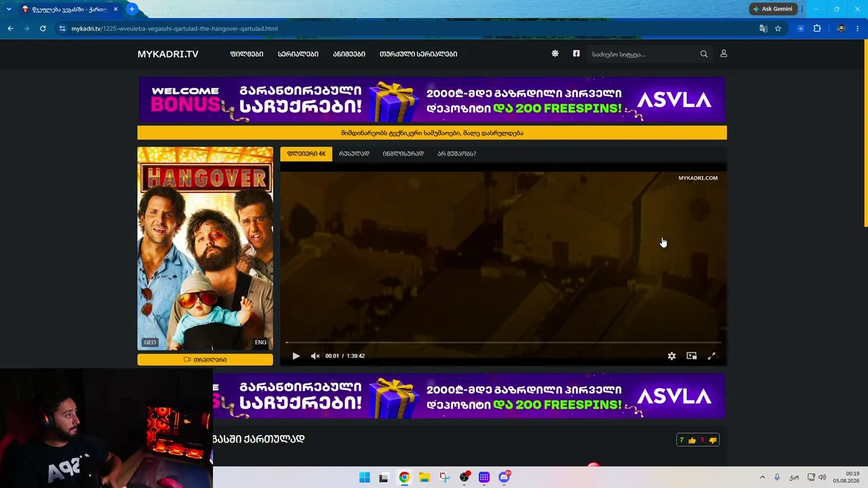Open File Explorer from taskbar
Image resolution: width=868 pixels, height=488 pixels.
pyautogui.click(x=424, y=477)
